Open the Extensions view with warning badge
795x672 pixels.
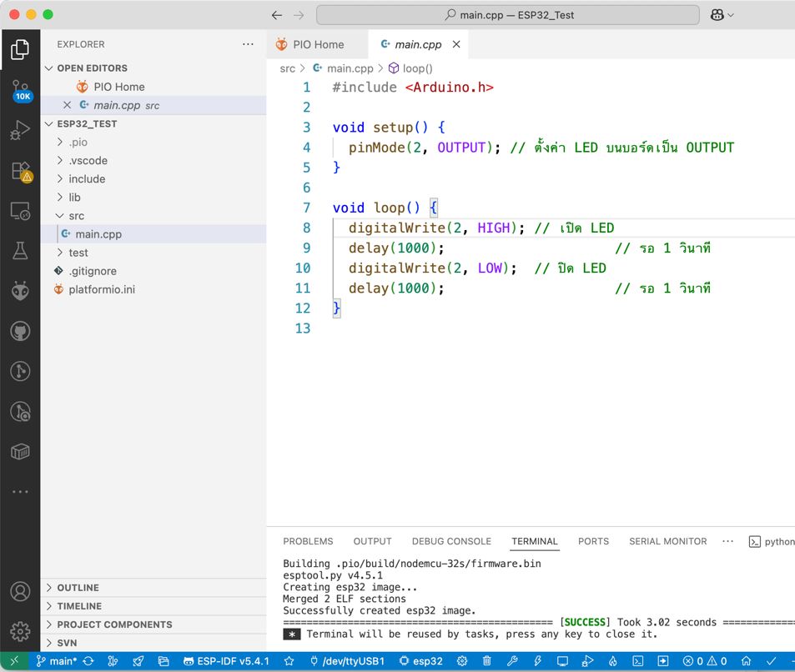pyautogui.click(x=21, y=171)
